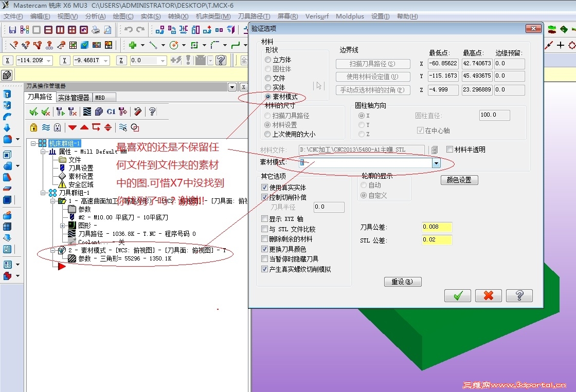Select the 上次使用的大小 radio button
The image size is (576, 392).
click(x=268, y=134)
